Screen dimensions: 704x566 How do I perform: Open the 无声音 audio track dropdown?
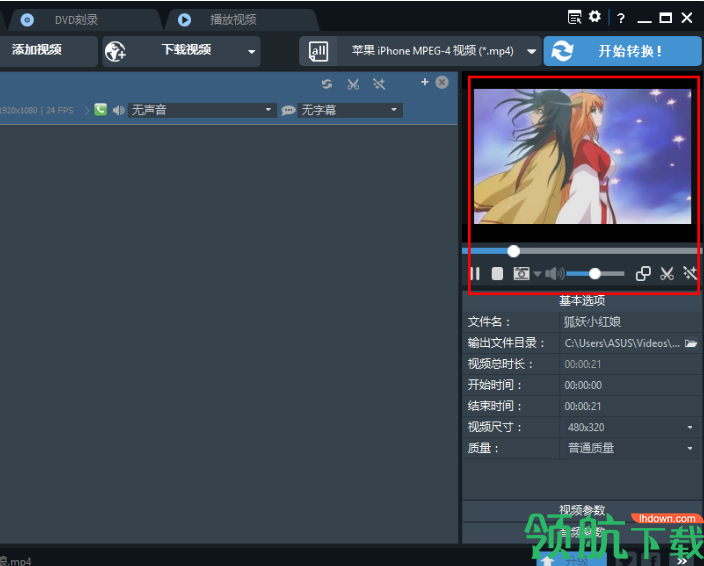[x=202, y=110]
